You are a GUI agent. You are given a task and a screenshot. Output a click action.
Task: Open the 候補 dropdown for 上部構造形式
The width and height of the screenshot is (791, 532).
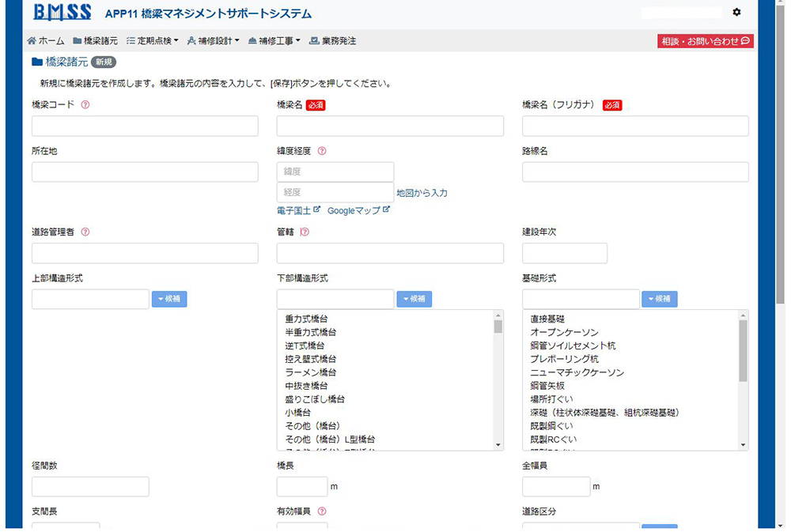pyautogui.click(x=169, y=299)
